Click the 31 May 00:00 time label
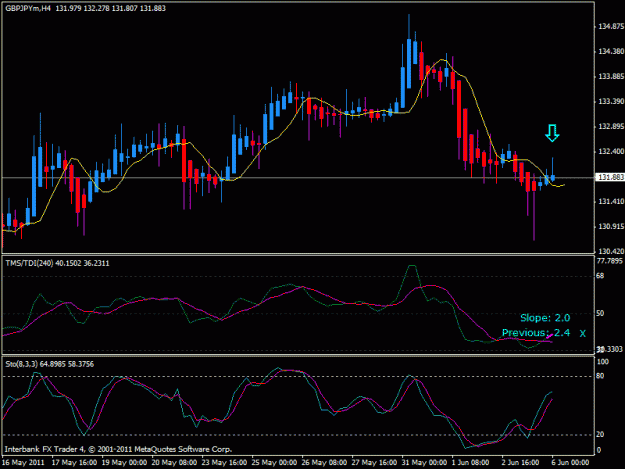 (x=424, y=463)
